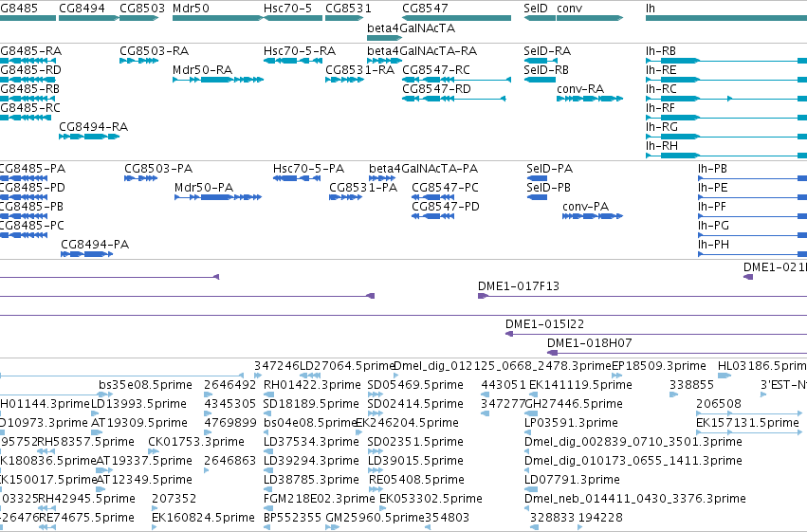This screenshot has height=532, width=807.
Task: Select the CG8531-PA protein label
Action: pyautogui.click(x=363, y=188)
